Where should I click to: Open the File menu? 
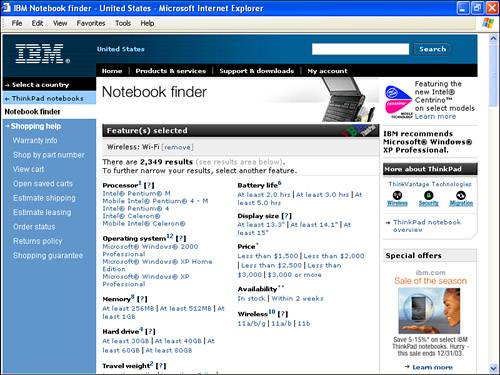(17, 23)
